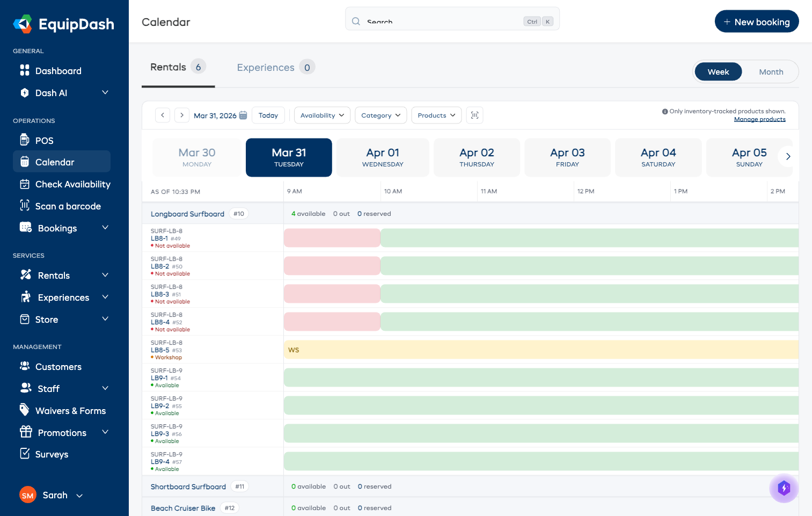Open the Availability filter dropdown
Image resolution: width=812 pixels, height=516 pixels.
(322, 115)
